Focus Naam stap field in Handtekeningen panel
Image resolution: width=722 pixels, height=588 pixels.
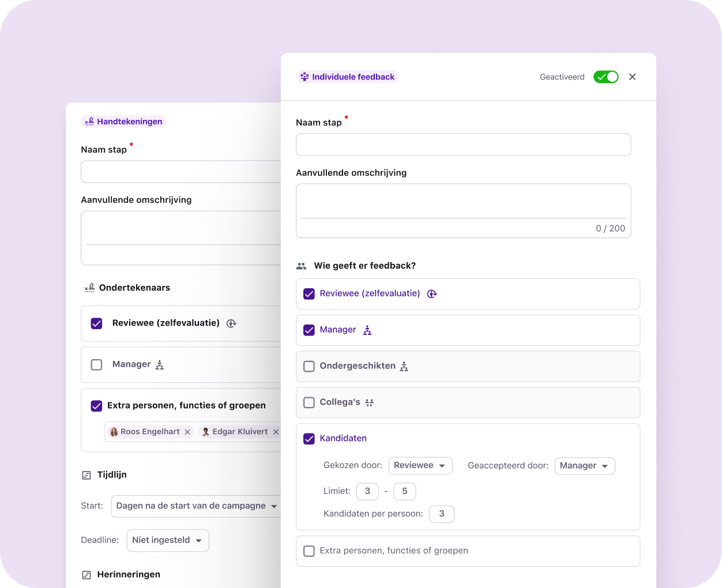[x=181, y=172]
